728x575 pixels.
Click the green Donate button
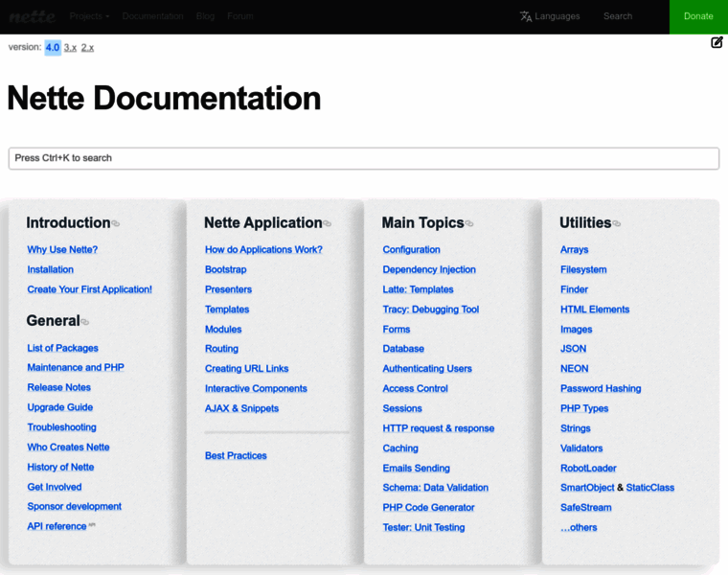click(x=698, y=16)
